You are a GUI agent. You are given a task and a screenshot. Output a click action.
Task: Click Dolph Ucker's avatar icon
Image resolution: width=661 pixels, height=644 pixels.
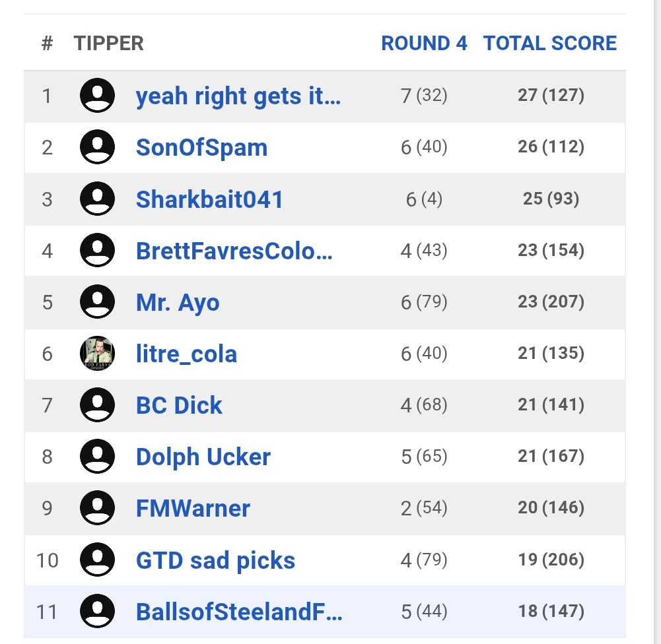pos(97,456)
